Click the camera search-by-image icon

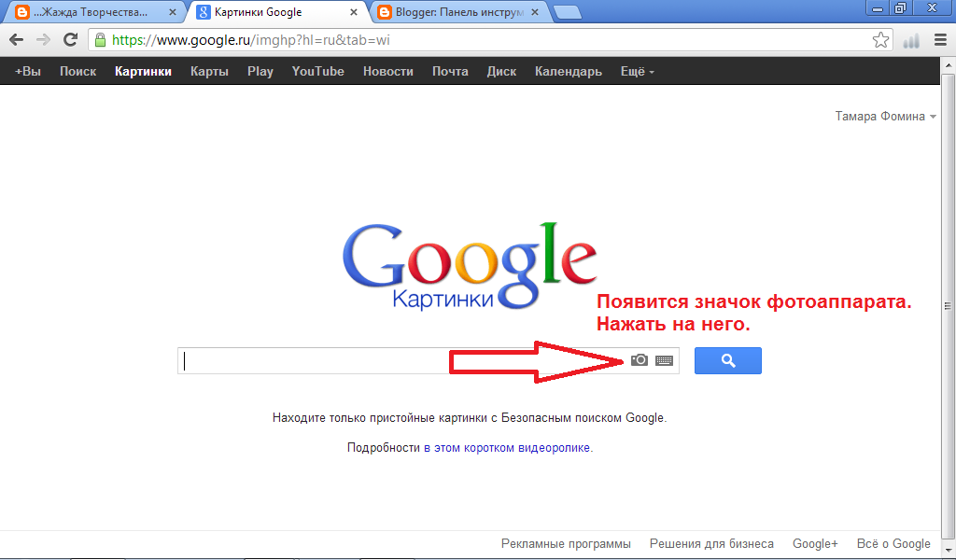[x=639, y=360]
